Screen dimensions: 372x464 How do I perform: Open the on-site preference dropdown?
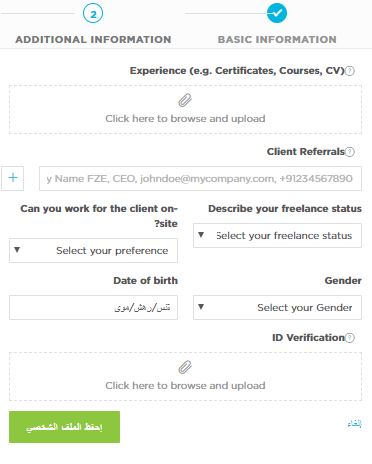click(93, 250)
